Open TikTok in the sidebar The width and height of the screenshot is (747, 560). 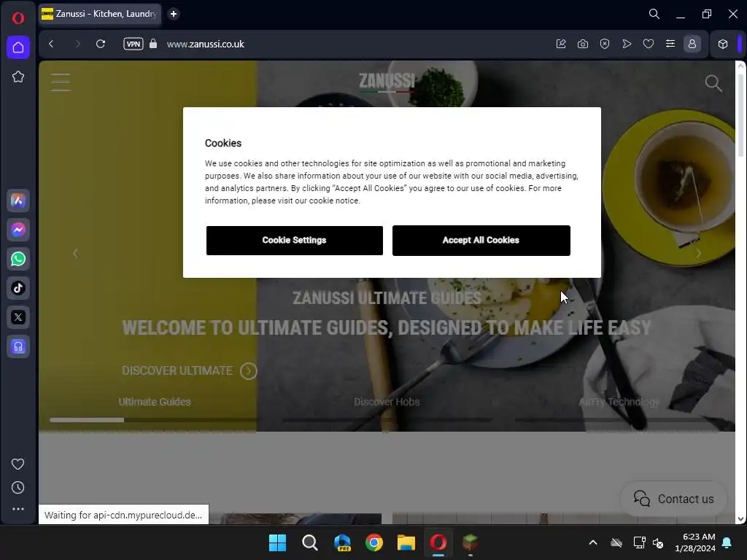[x=18, y=288]
